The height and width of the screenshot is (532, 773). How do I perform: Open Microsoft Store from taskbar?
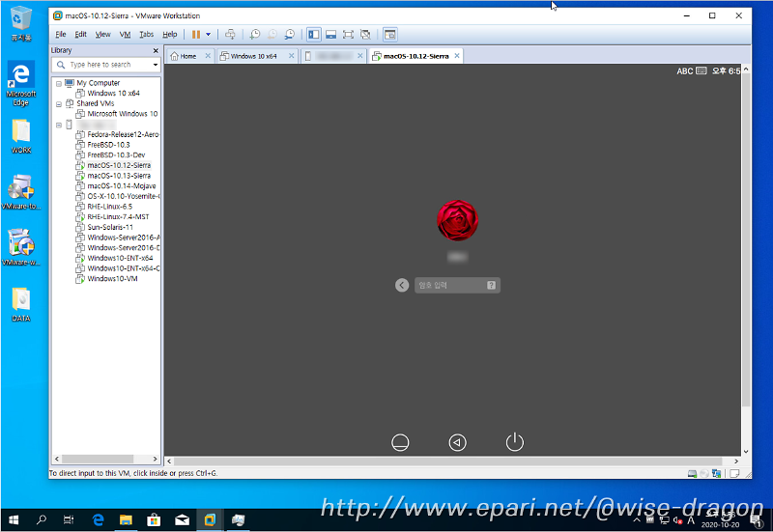click(154, 519)
